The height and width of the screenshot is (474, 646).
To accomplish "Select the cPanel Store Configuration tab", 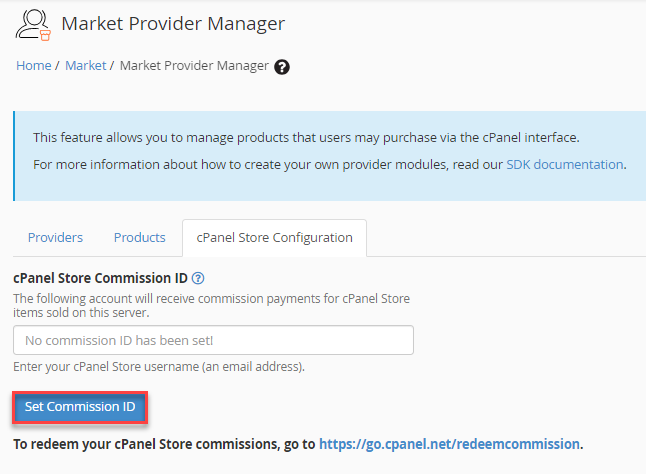I will pyautogui.click(x=274, y=238).
